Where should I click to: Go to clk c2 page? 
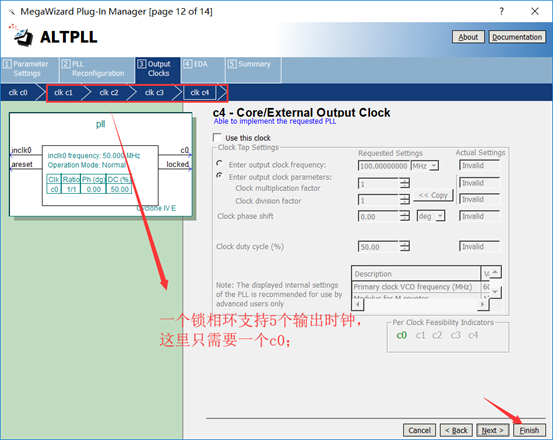[109, 93]
